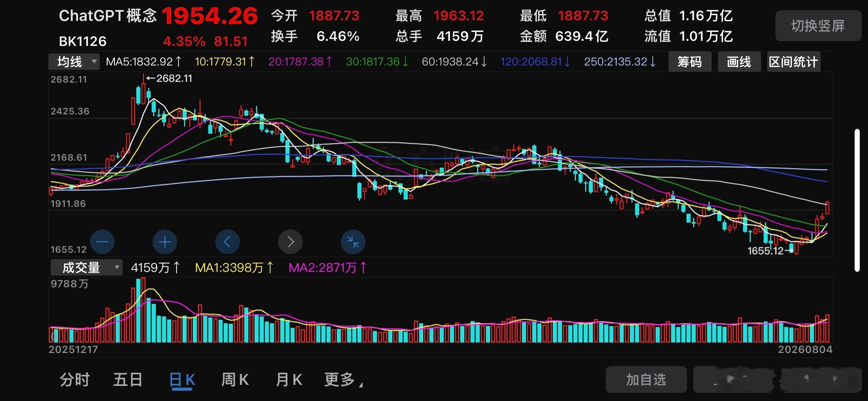Zoom out chart with minus icon
This screenshot has width=868, height=401.
102,242
